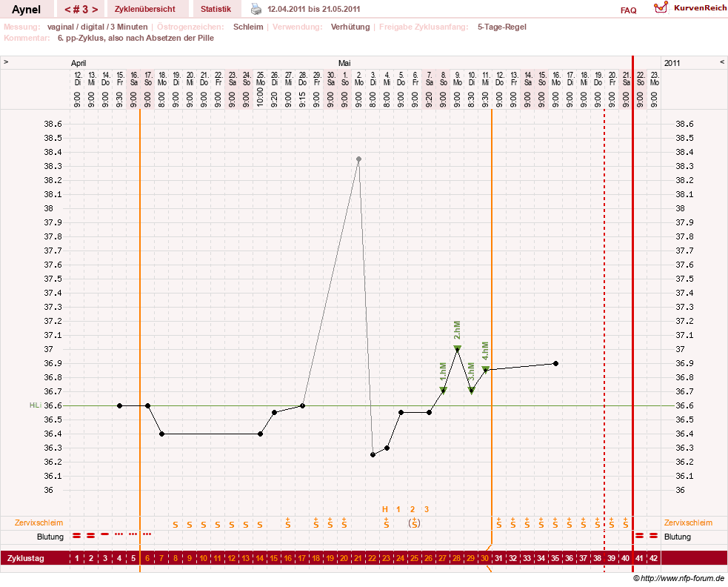Select cycle day 30 in Zyklustag row

click(484, 558)
